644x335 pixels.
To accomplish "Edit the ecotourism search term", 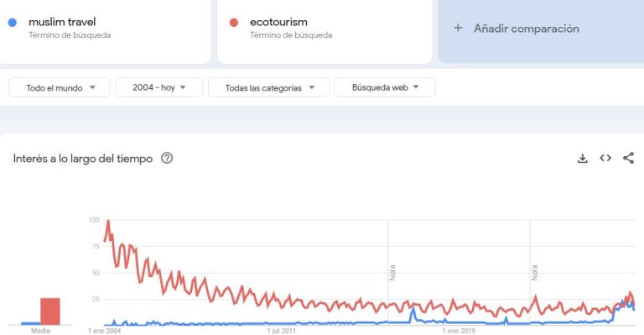I will (278, 22).
